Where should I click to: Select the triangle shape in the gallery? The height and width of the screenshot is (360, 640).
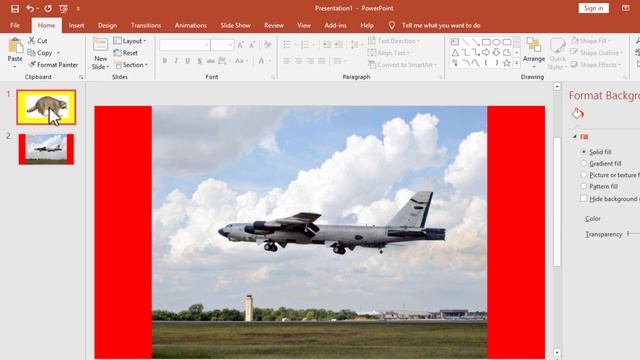click(455, 52)
